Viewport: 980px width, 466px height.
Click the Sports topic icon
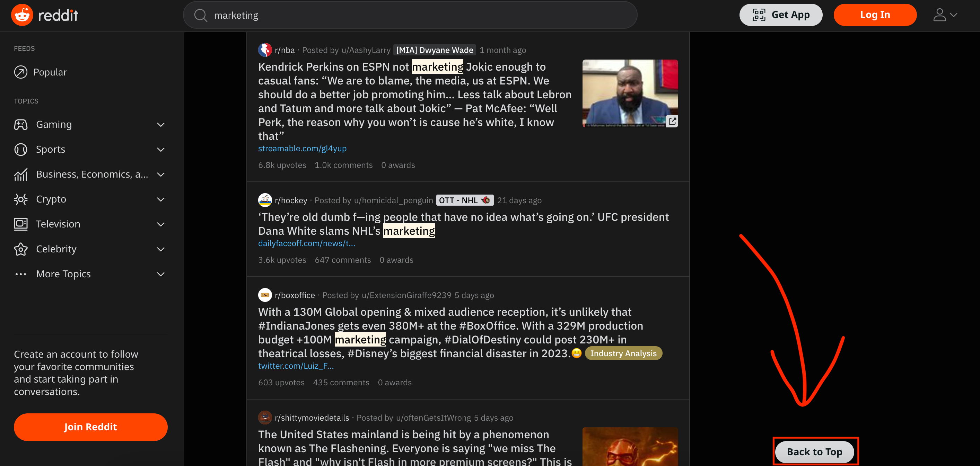(21, 149)
